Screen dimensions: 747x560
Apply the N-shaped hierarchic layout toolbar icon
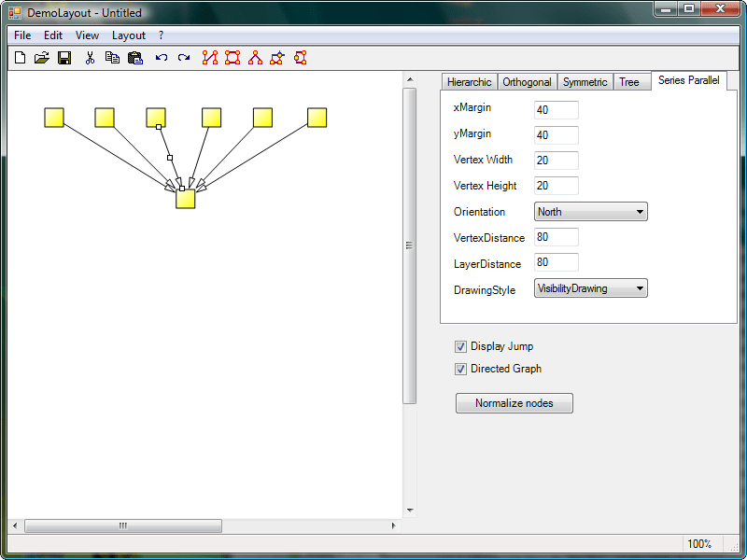(x=209, y=58)
